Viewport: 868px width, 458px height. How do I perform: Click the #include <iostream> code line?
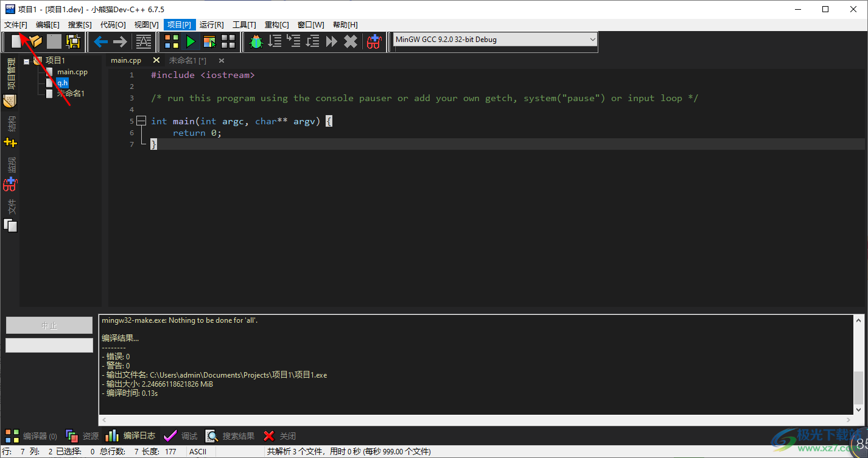(x=203, y=75)
